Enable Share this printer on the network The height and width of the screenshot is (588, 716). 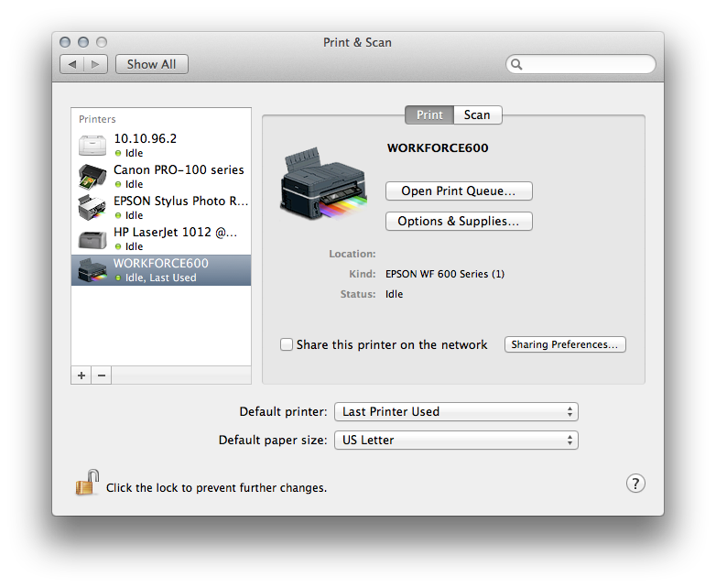287,344
